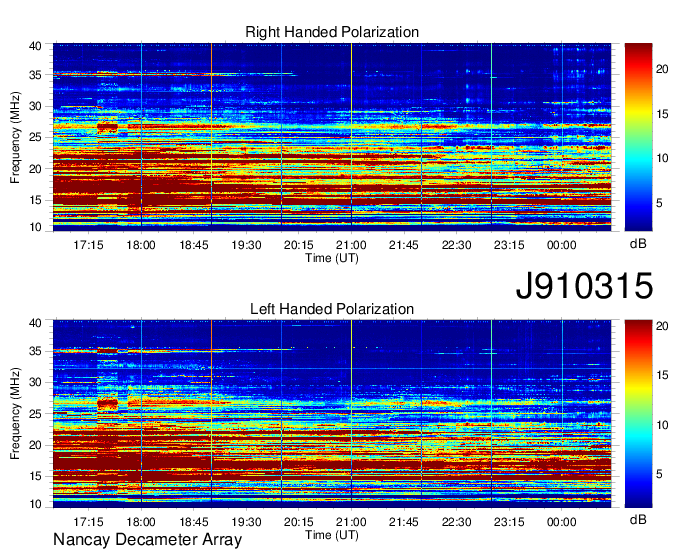Image resolution: width=680 pixels, height=552 pixels.
Task: Click 19:30 tick label under Right Handed panel
Action: pos(246,245)
